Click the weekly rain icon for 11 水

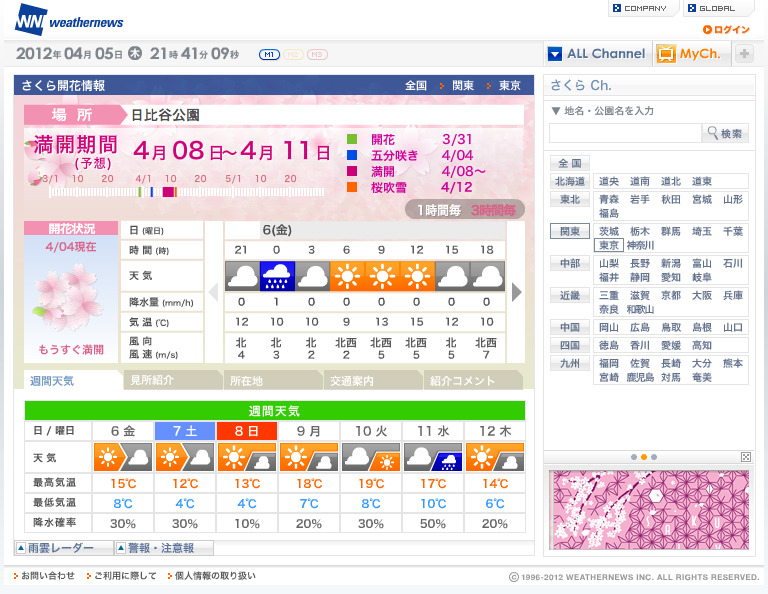click(x=433, y=457)
